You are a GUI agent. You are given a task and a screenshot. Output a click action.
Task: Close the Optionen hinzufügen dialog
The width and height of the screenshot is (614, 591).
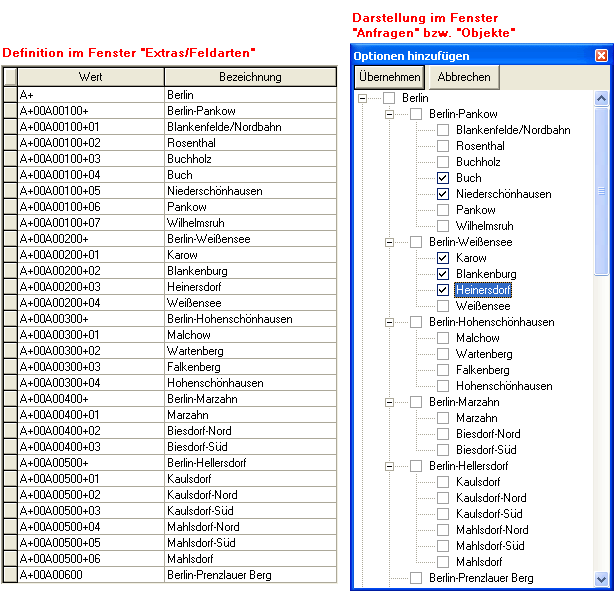click(x=601, y=56)
